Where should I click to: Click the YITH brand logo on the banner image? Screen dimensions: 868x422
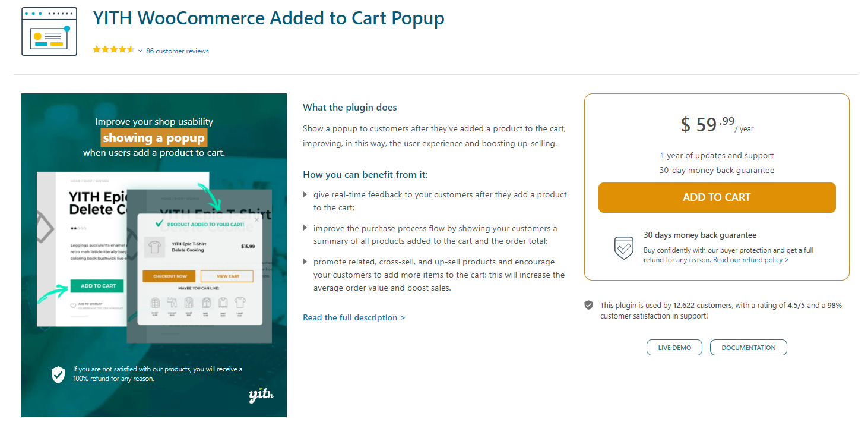pos(261,396)
